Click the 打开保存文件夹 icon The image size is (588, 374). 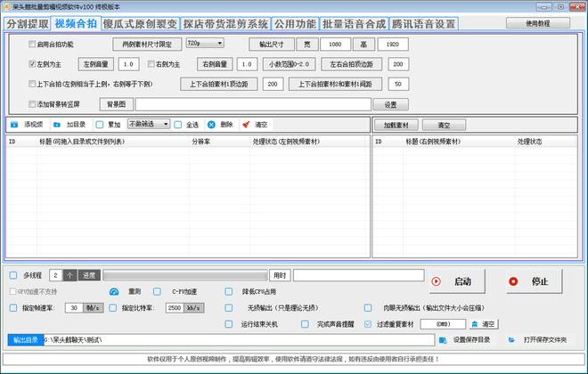point(512,339)
